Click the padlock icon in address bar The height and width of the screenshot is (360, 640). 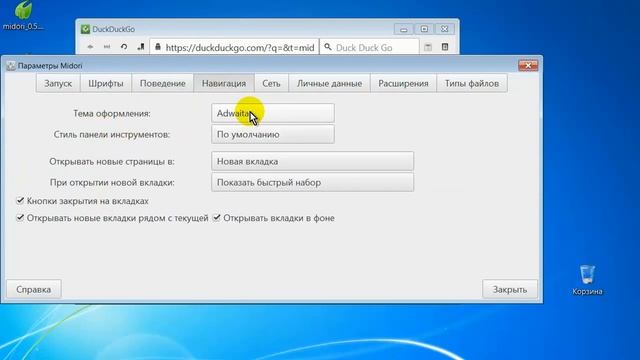[x=158, y=47]
